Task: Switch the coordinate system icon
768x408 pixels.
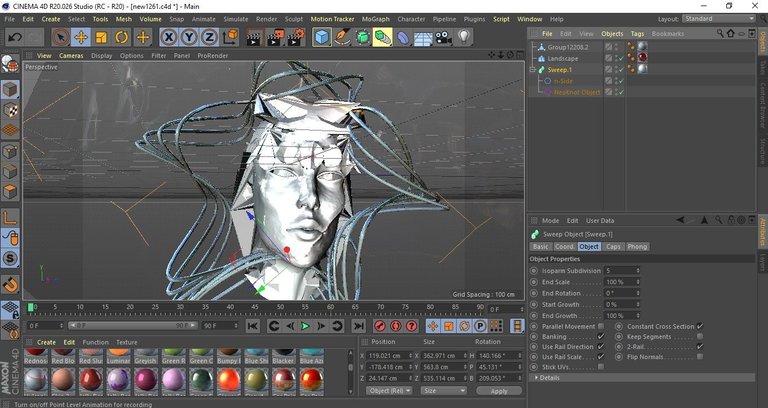Action: pyautogui.click(x=230, y=37)
